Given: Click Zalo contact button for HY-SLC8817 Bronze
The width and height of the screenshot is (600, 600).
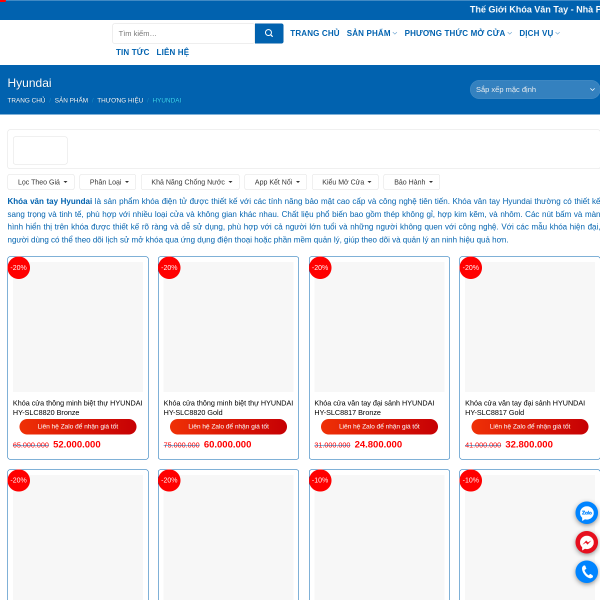Looking at the screenshot, I should click(379, 427).
